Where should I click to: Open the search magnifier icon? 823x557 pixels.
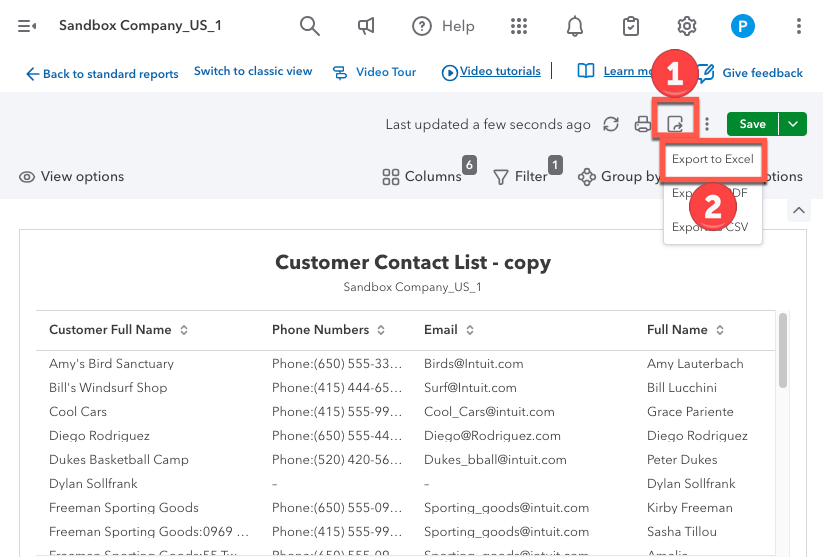(x=310, y=26)
